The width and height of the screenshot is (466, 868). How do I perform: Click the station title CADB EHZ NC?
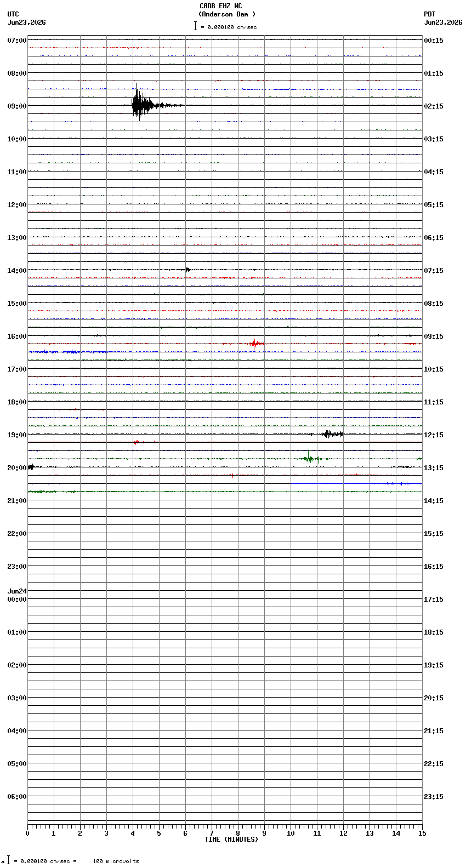220,6
